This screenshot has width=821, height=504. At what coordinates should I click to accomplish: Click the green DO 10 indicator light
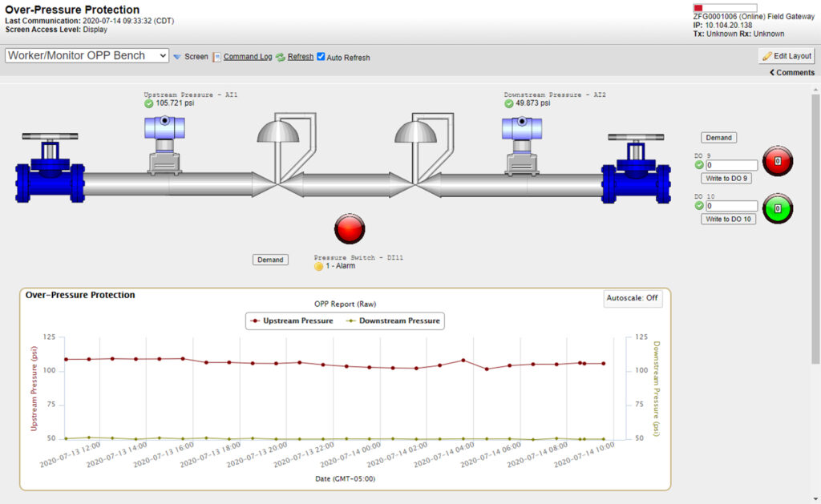coord(777,208)
